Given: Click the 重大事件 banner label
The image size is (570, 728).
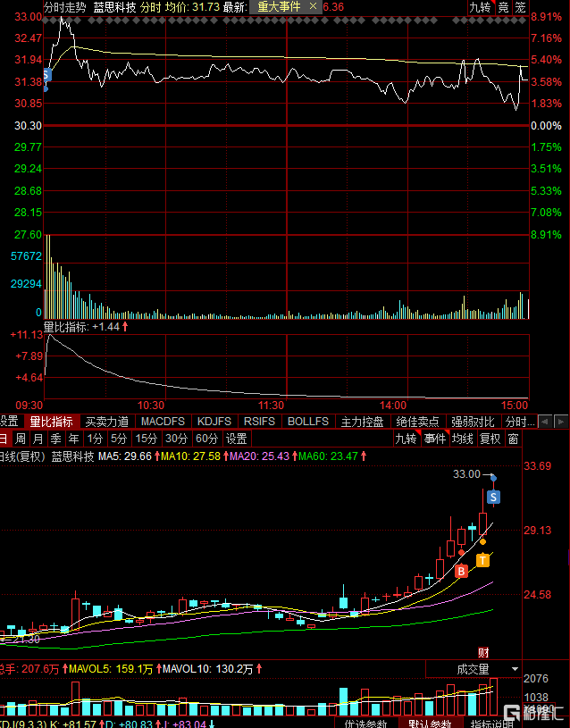Looking at the screenshot, I should tap(280, 6).
